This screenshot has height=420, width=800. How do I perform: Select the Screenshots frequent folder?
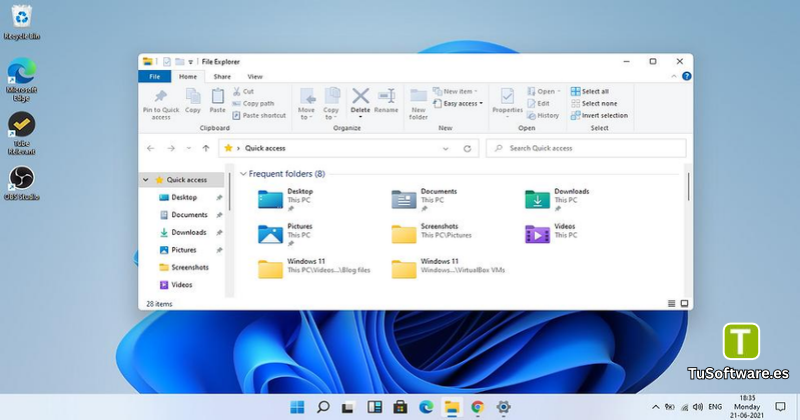(432, 233)
